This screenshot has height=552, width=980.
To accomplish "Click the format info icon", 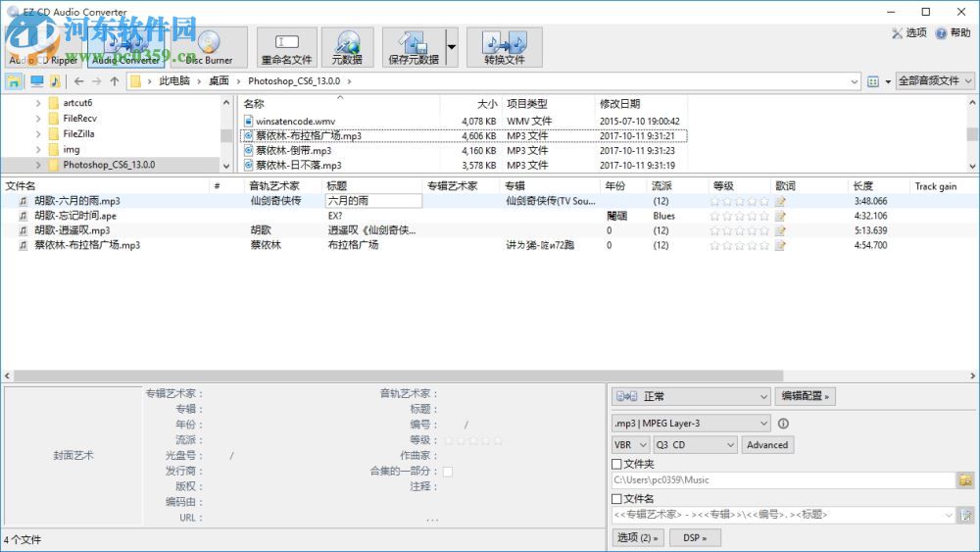I will (x=783, y=424).
